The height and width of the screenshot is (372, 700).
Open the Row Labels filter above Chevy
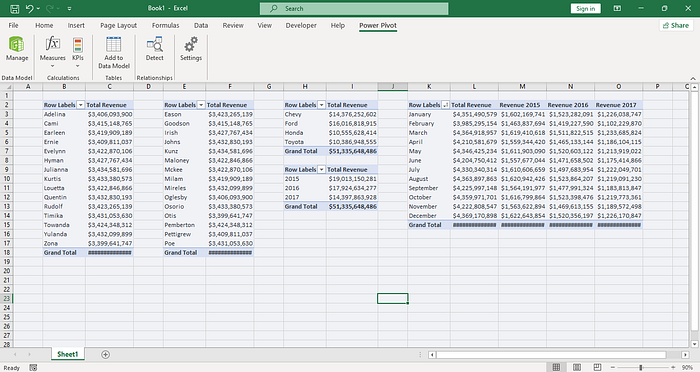point(321,105)
